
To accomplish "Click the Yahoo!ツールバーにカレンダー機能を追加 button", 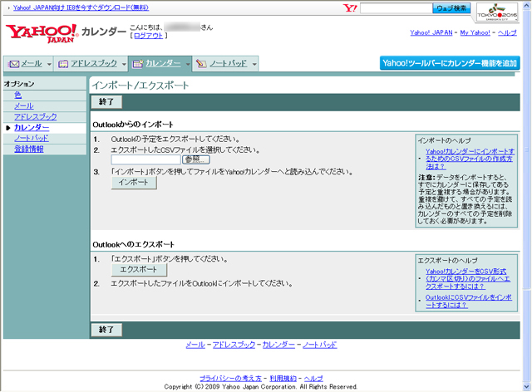I will pyautogui.click(x=450, y=63).
